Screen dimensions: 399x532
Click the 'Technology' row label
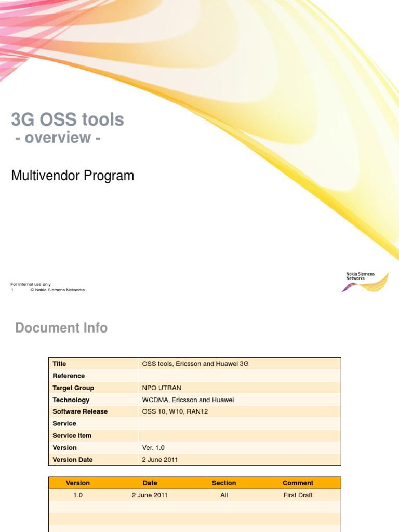pyautogui.click(x=71, y=400)
